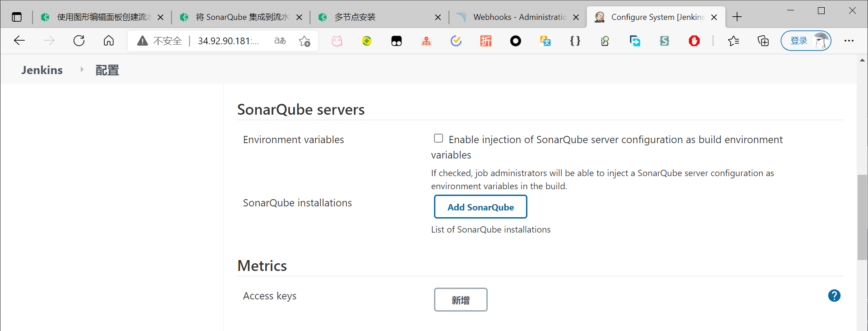Open the pink cat extension icon
Viewport: 868px width, 331px height.
[x=337, y=41]
